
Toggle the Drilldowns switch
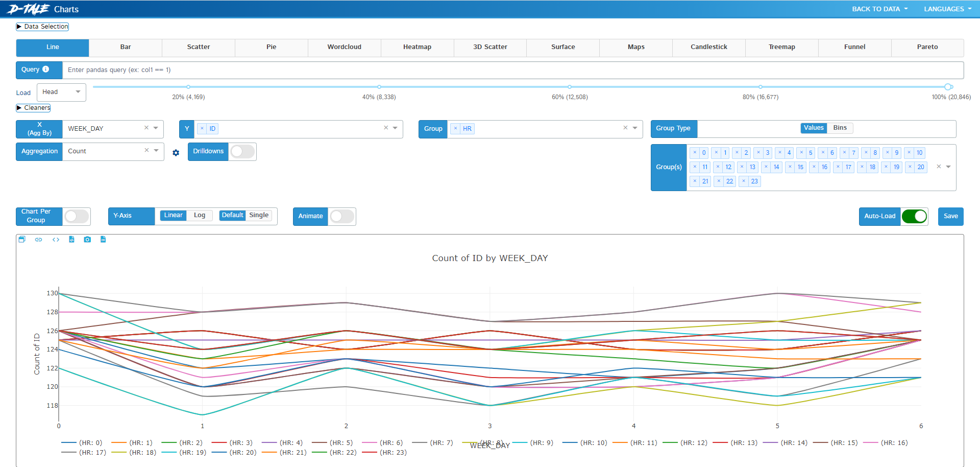pyautogui.click(x=242, y=151)
